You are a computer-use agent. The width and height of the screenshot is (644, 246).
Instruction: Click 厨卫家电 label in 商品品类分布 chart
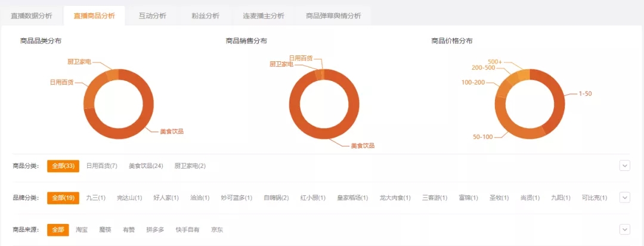point(79,61)
